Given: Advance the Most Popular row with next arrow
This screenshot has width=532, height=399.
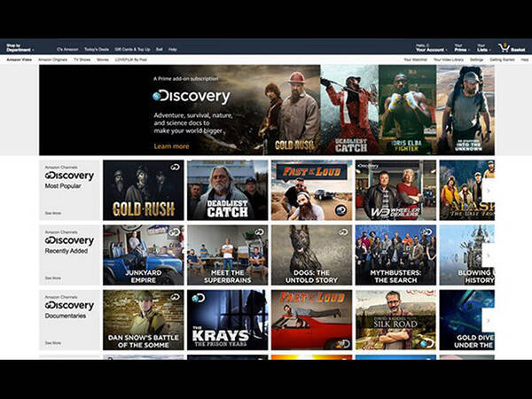Looking at the screenshot, I should pyautogui.click(x=489, y=191).
